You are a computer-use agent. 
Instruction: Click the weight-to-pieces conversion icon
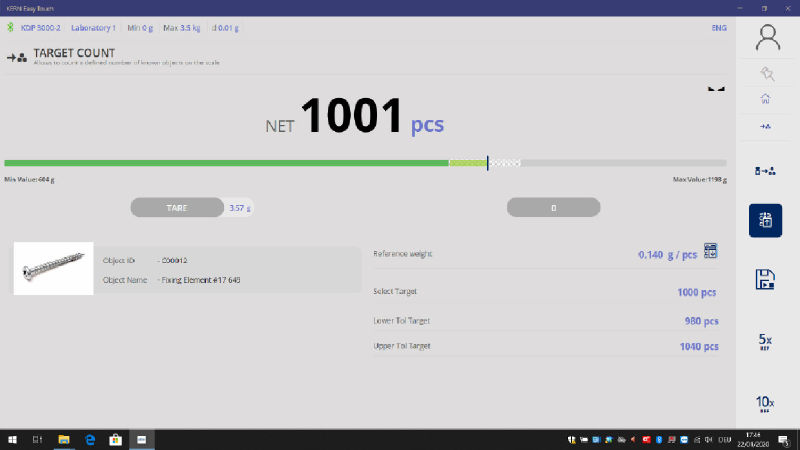coord(766,171)
